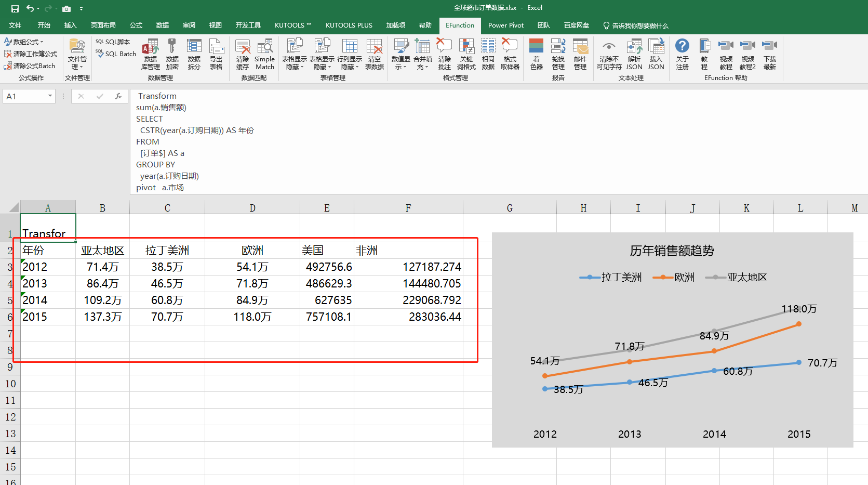Viewport: 868px width, 485px height.
Task: Click the 关于注册 help icon
Action: 682,54
